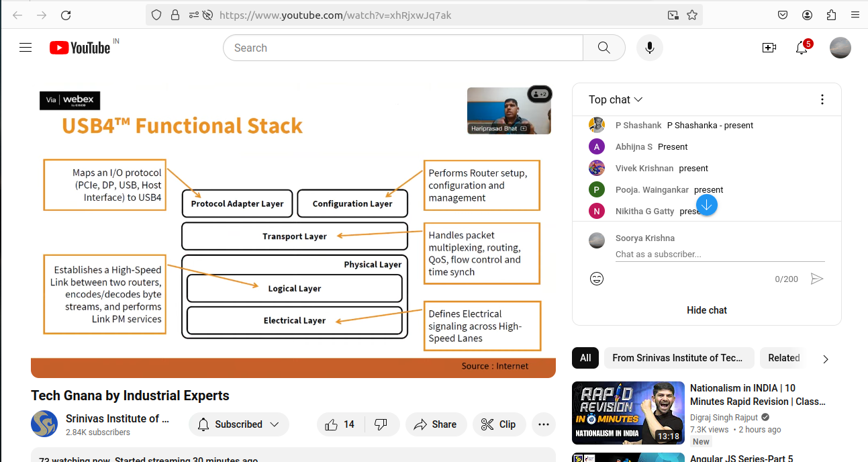868x462 pixels.
Task: Click the Clip button
Action: [498, 424]
